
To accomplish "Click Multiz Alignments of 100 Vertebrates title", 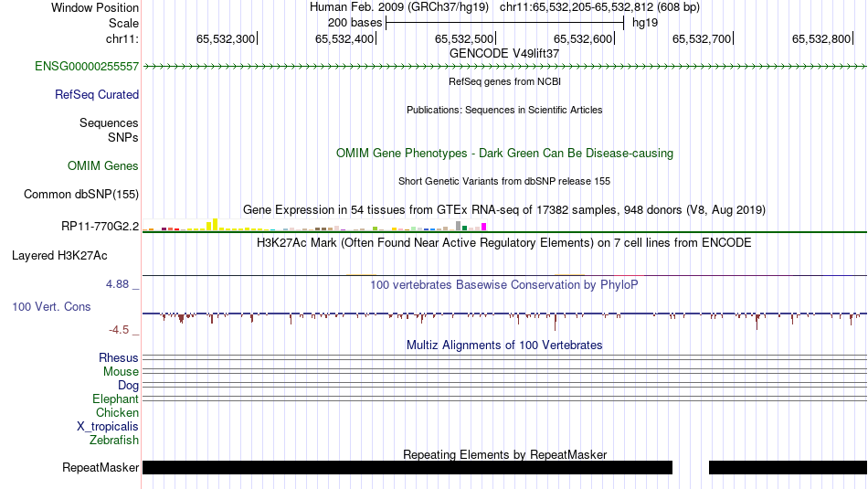I will pos(504,345).
